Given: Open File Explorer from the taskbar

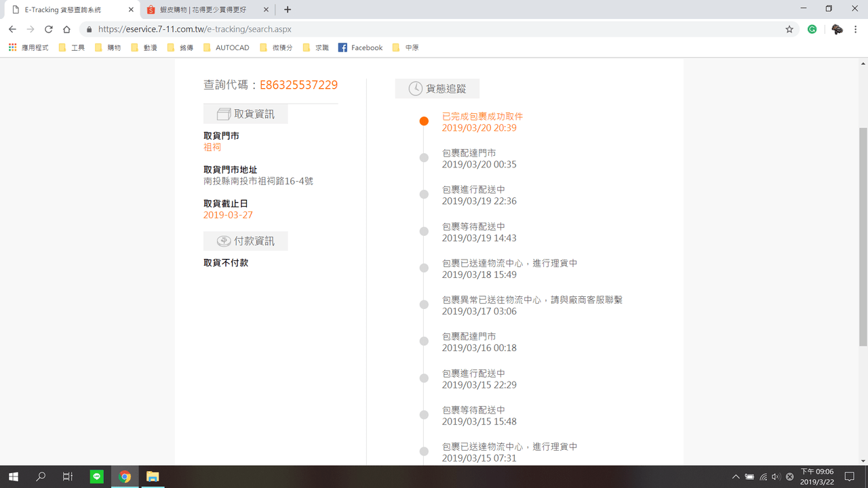Looking at the screenshot, I should [x=153, y=476].
